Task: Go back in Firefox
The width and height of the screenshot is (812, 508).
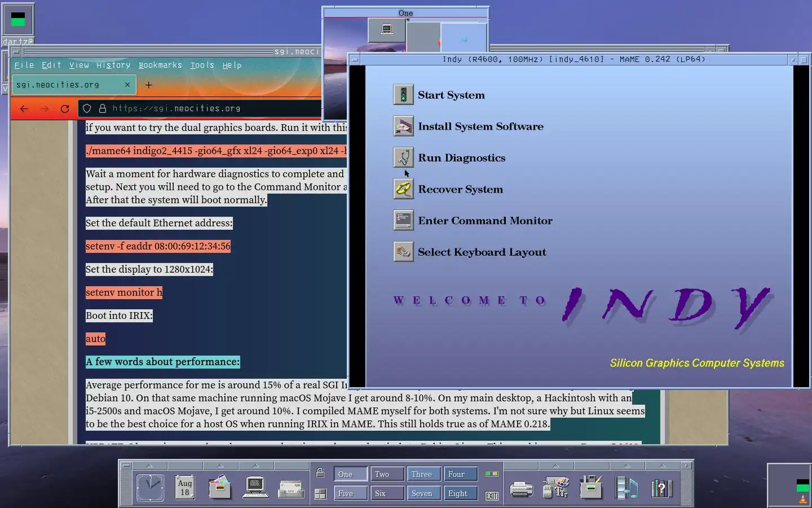Action: coord(24,108)
